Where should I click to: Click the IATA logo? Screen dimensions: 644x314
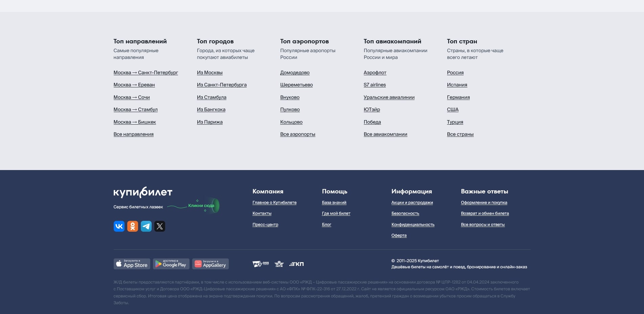point(279,264)
